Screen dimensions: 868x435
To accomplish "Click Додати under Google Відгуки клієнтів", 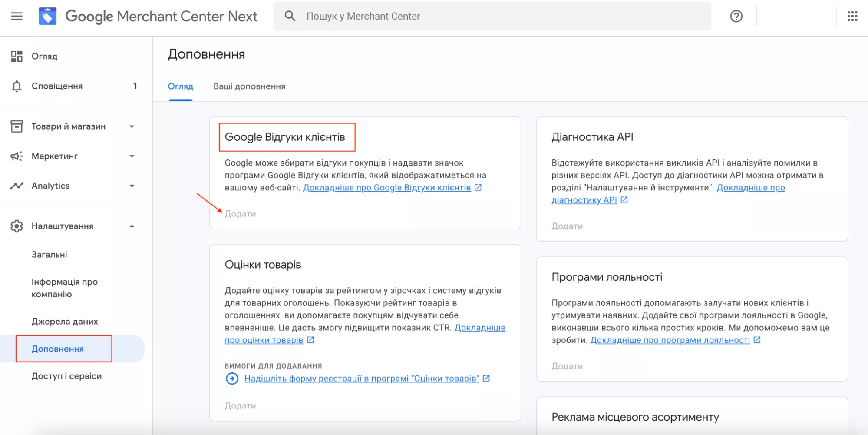I will pyautogui.click(x=240, y=214).
